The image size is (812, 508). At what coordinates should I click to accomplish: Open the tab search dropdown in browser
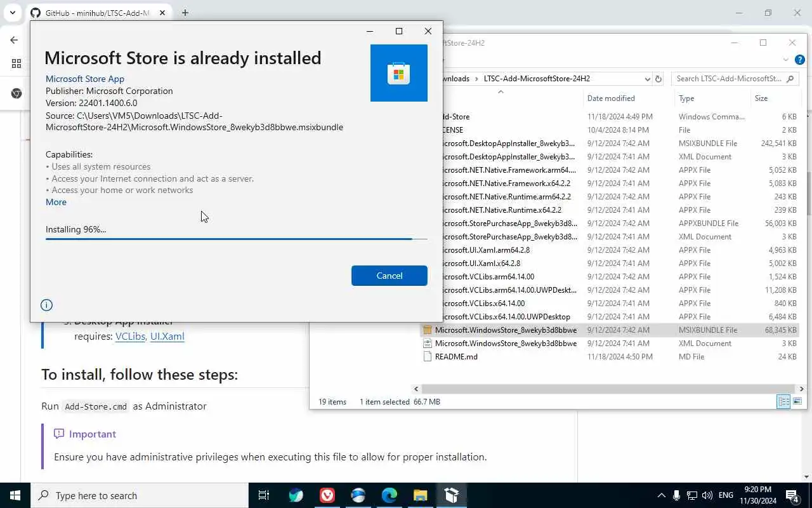(12, 13)
